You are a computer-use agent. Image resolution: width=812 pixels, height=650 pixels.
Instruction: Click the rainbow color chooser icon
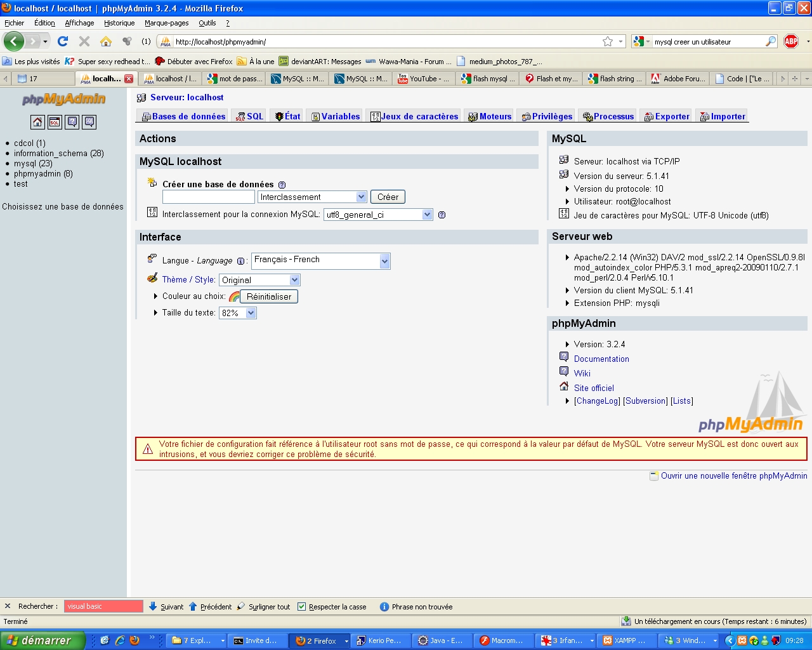pyautogui.click(x=234, y=296)
